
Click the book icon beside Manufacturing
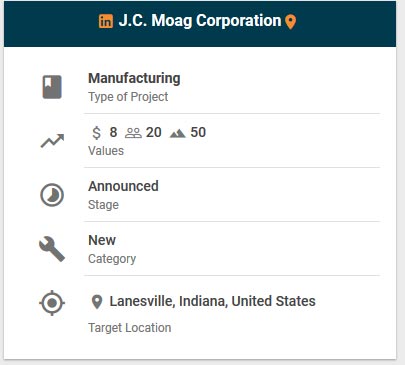[52, 87]
